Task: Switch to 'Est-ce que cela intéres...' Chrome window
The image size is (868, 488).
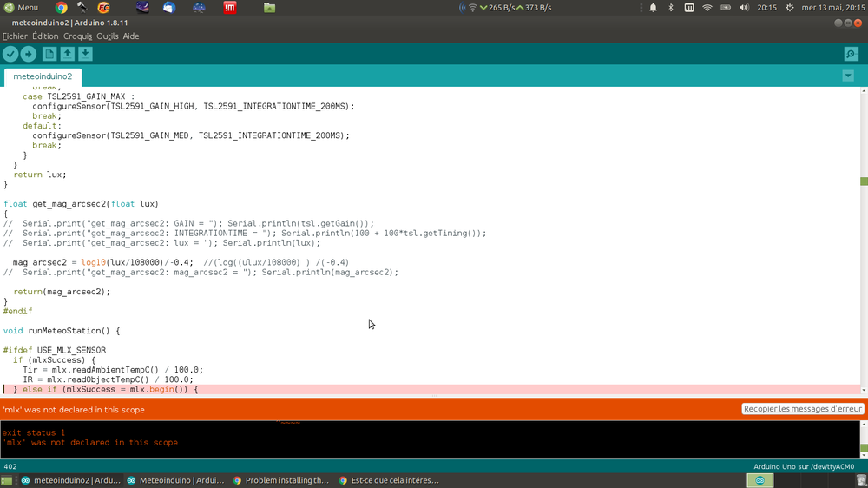Action: (389, 480)
